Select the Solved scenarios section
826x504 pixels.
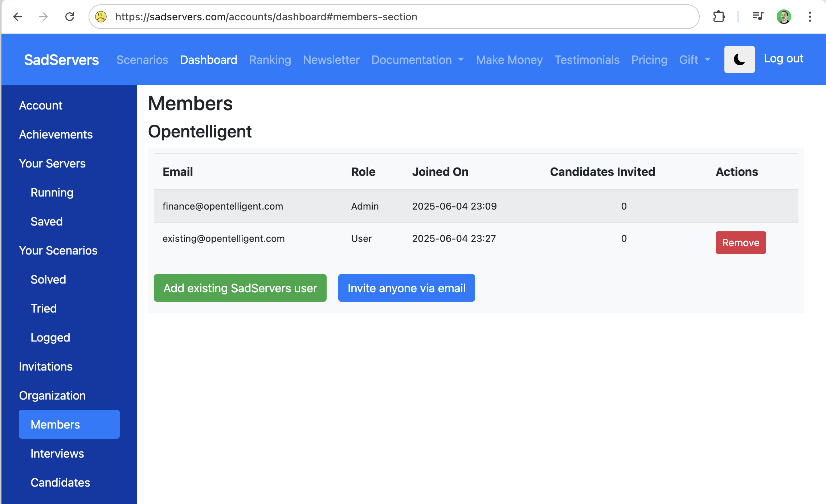(48, 279)
